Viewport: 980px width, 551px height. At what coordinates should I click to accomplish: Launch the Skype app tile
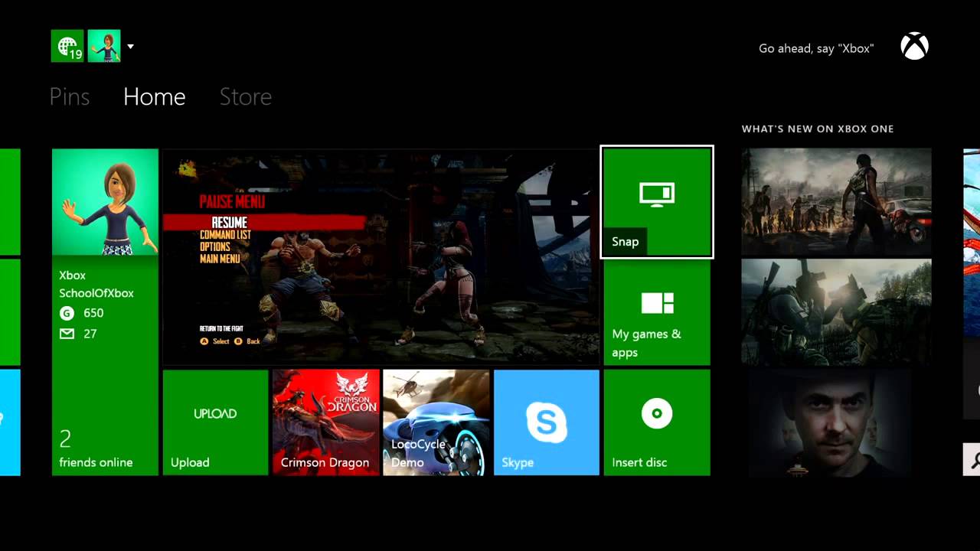[x=547, y=422]
